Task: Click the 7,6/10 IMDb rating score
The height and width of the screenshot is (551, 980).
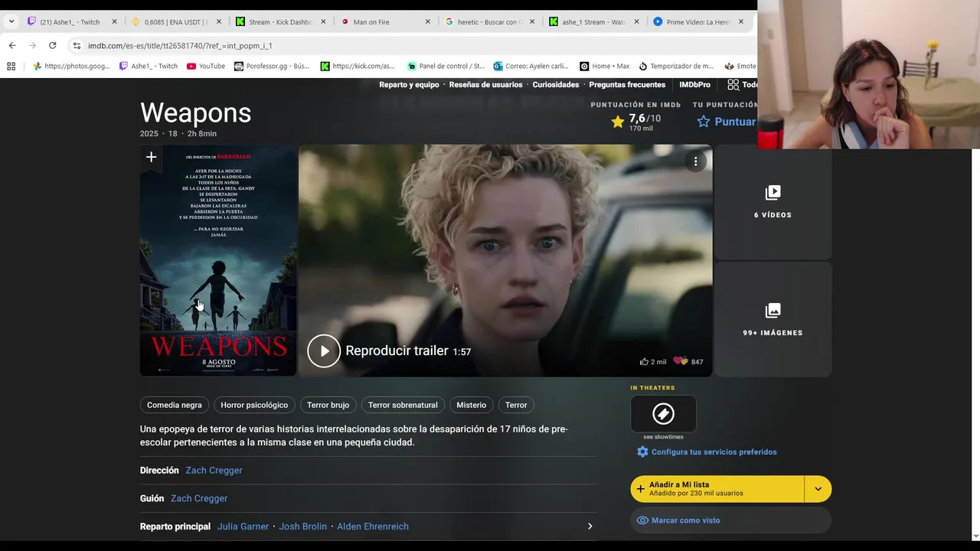Action: 645,119
